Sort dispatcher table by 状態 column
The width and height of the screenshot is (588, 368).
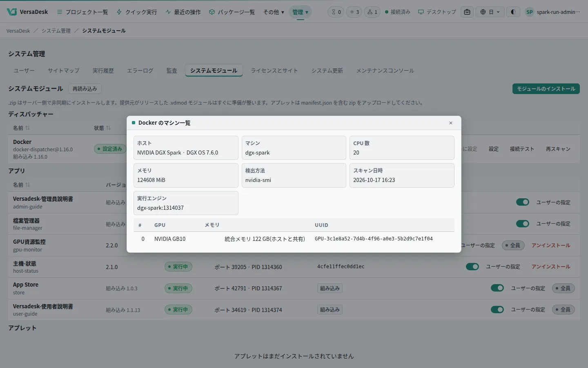[102, 128]
